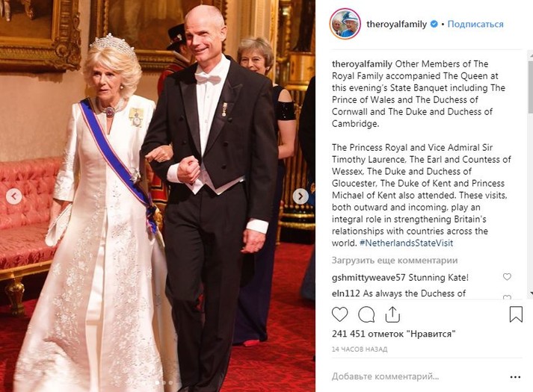Open eln112 commenter profile
This screenshot has height=392, width=533.
coord(345,293)
